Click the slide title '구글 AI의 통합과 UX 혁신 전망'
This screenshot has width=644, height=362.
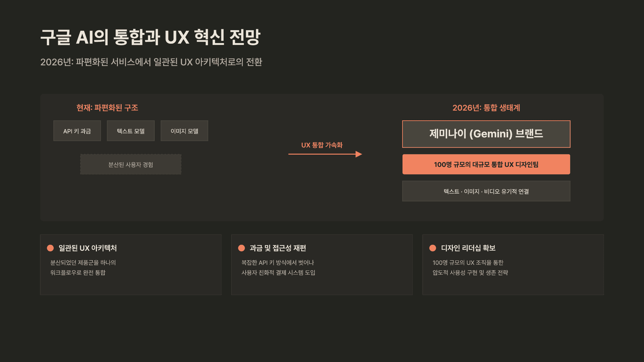coord(150,37)
